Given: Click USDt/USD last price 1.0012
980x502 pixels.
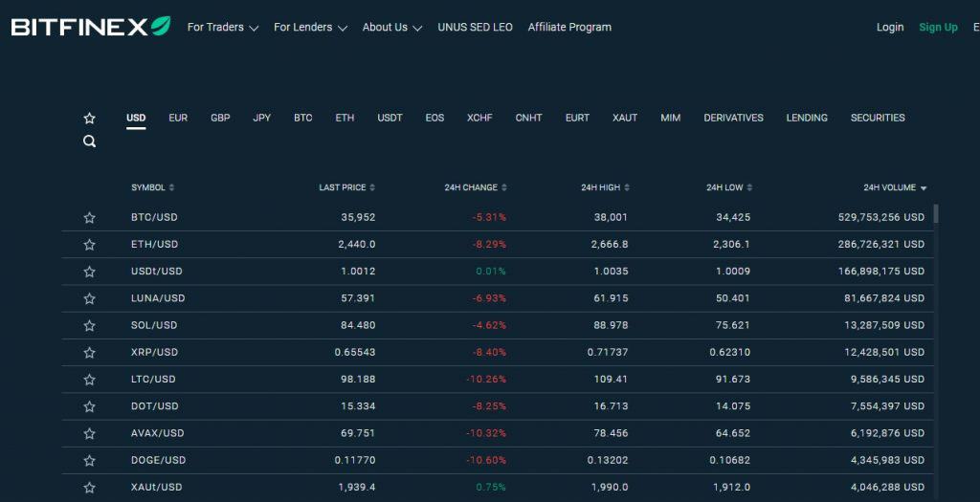Looking at the screenshot, I should (358, 272).
